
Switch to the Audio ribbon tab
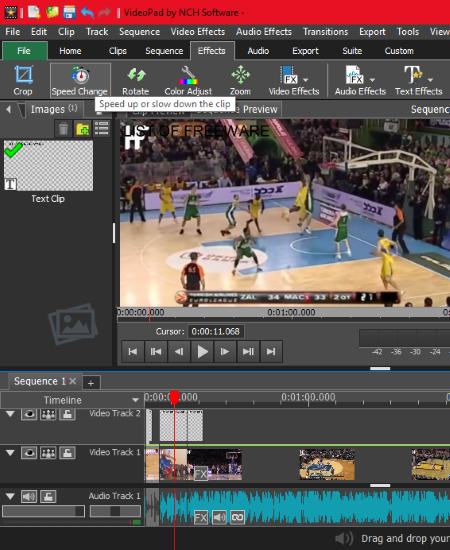(258, 51)
